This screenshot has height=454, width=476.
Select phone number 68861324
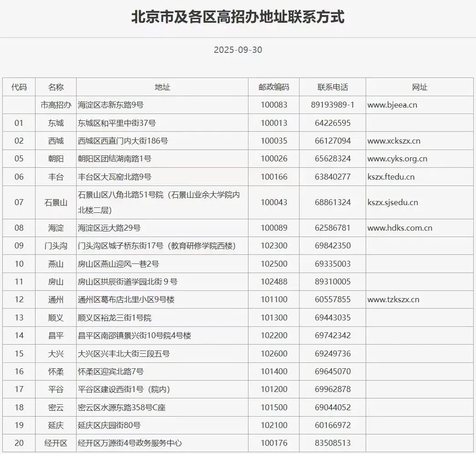pos(333,202)
